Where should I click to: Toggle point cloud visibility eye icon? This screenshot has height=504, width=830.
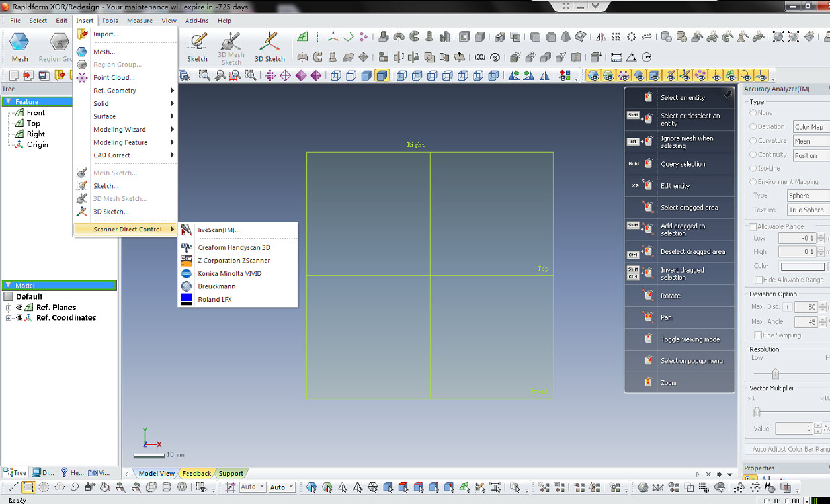623,75
